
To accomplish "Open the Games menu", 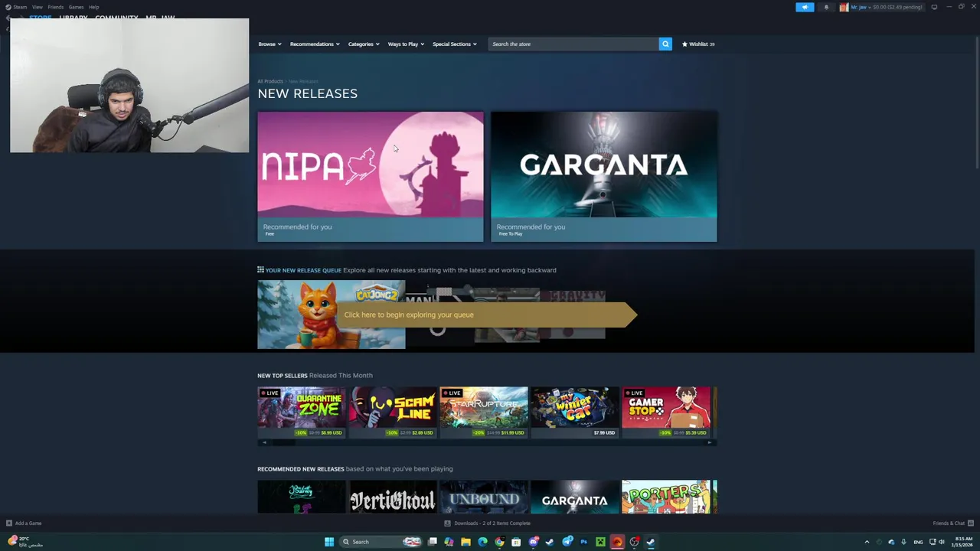I will pos(76,7).
